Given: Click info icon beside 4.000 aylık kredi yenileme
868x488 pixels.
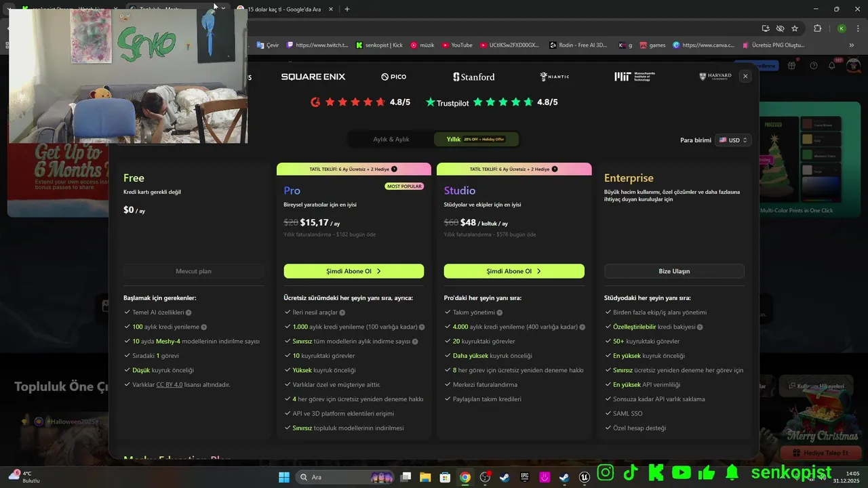Looking at the screenshot, I should (x=582, y=327).
